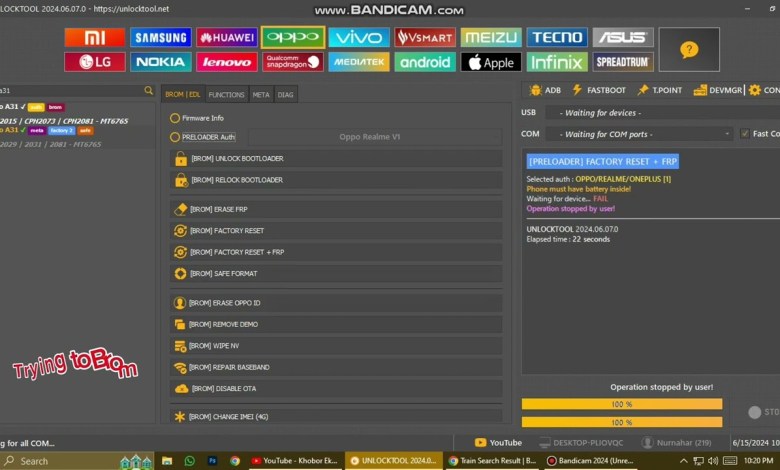
Task: Click the upper 100% progress bar
Action: click(621, 405)
